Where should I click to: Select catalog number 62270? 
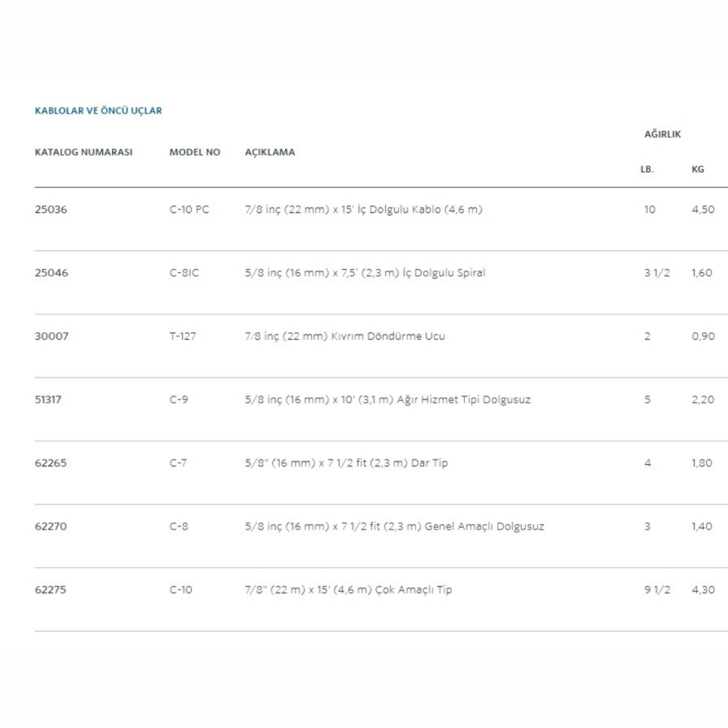pos(51,526)
